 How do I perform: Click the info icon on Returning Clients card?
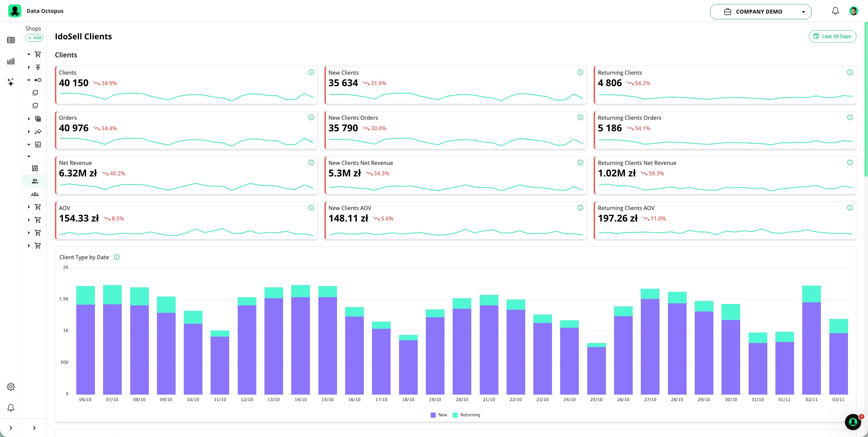pyautogui.click(x=850, y=72)
